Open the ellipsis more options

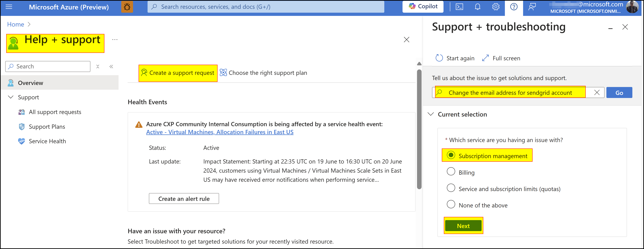point(115,40)
